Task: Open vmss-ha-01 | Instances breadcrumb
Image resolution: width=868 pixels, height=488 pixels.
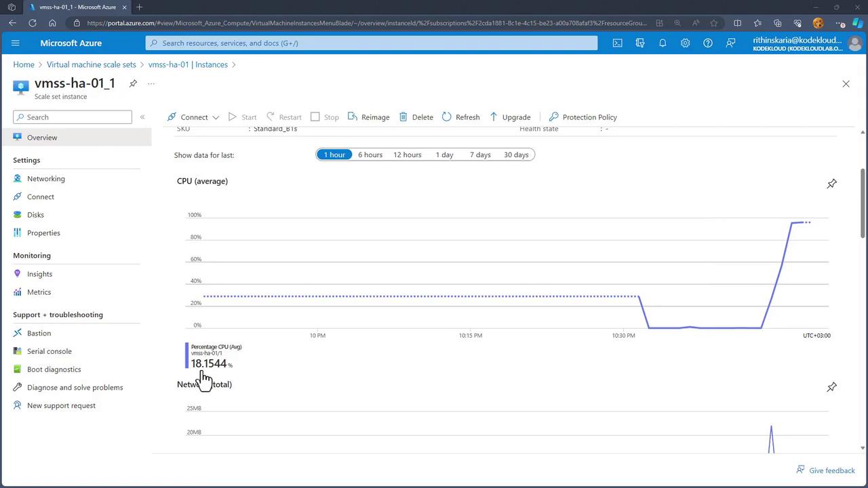Action: (188, 64)
